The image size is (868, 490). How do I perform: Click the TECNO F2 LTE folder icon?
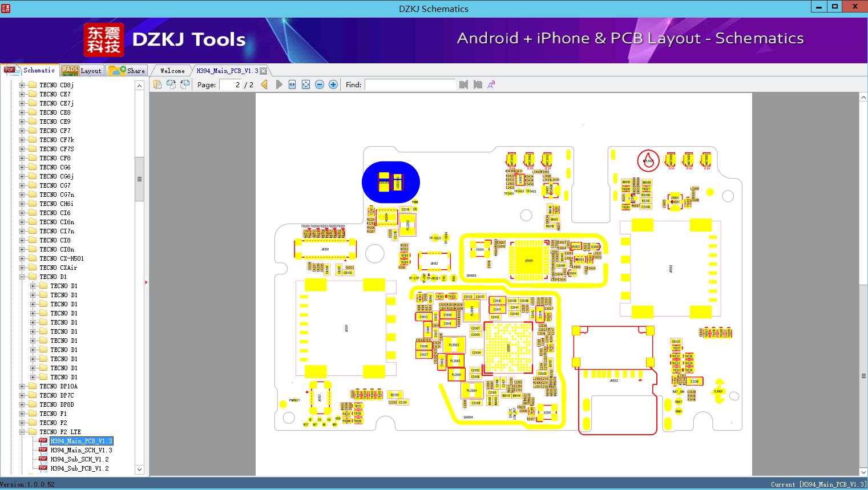[32, 432]
